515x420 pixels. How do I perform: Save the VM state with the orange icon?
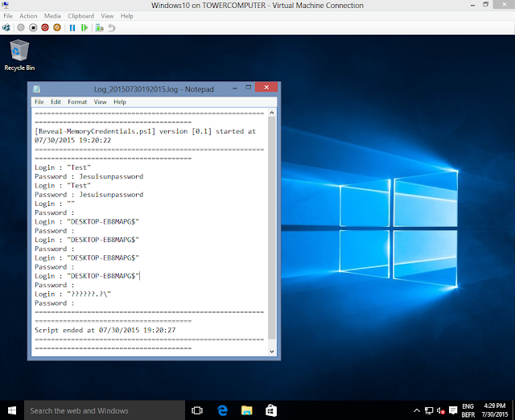(x=57, y=28)
